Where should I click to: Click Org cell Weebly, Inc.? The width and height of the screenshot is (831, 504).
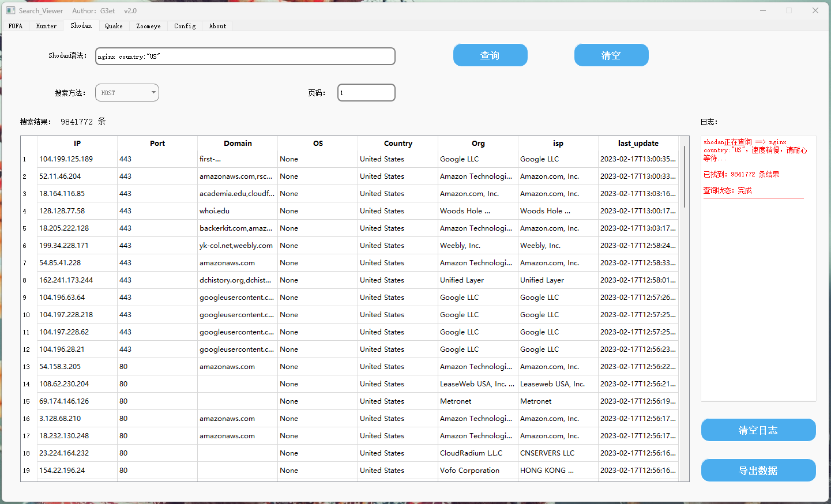coord(478,246)
